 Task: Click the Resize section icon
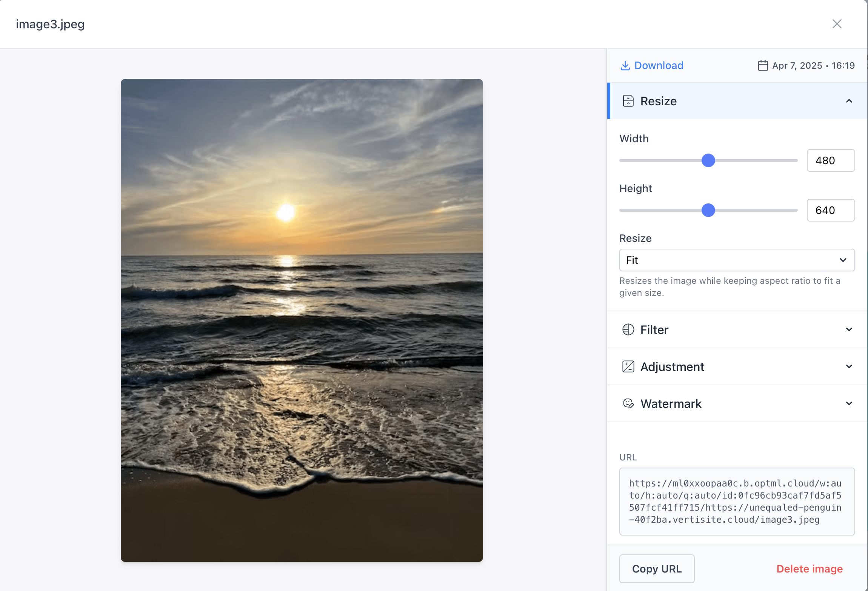pos(628,101)
